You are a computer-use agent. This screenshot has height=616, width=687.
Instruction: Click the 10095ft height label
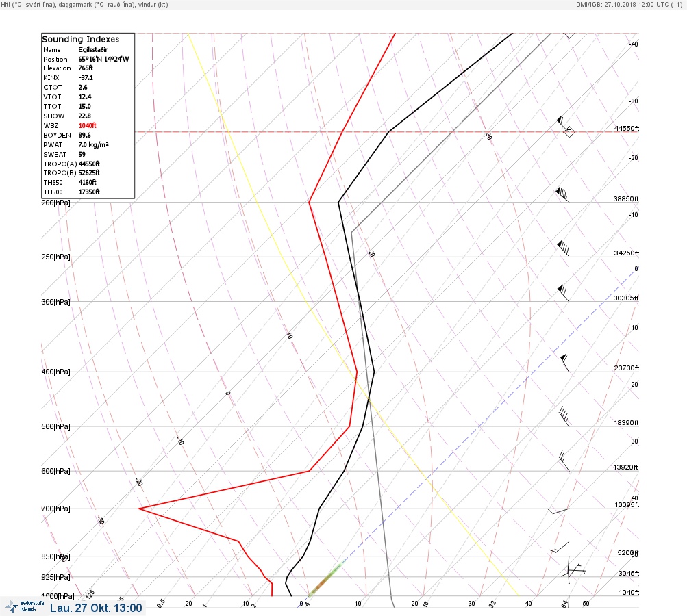[x=627, y=505]
